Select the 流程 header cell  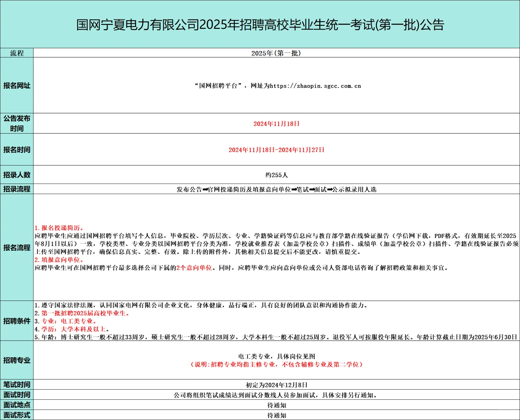17,53
